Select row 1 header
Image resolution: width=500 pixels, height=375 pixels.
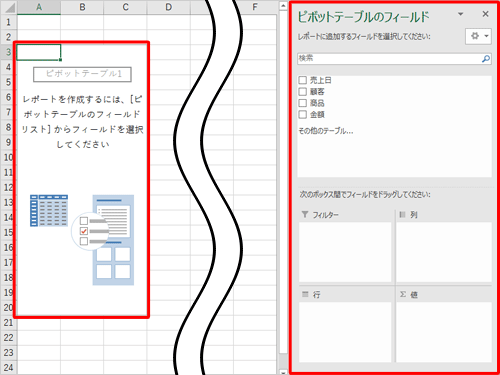click(x=8, y=22)
